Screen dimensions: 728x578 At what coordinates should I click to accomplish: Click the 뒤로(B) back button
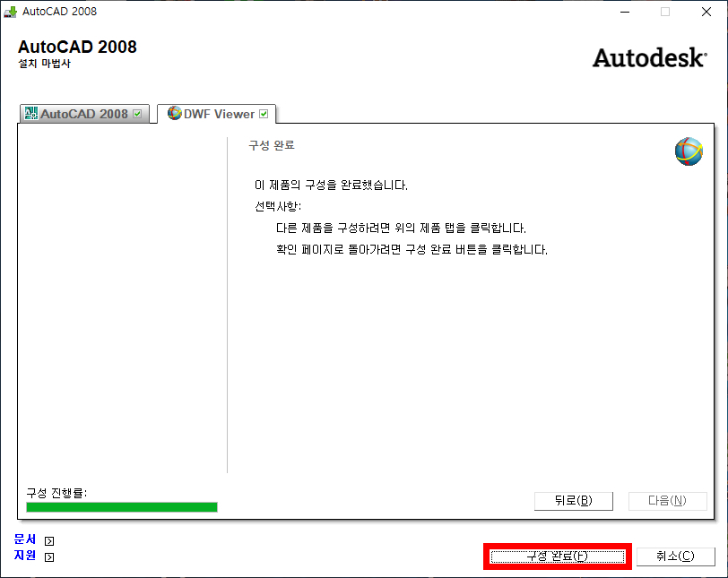tap(574, 501)
